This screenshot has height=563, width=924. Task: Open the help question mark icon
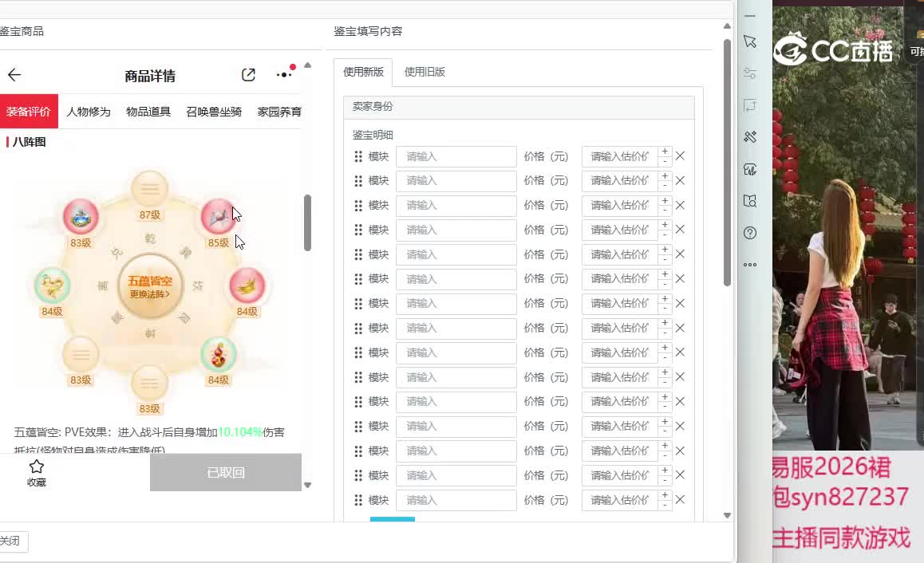click(x=749, y=233)
